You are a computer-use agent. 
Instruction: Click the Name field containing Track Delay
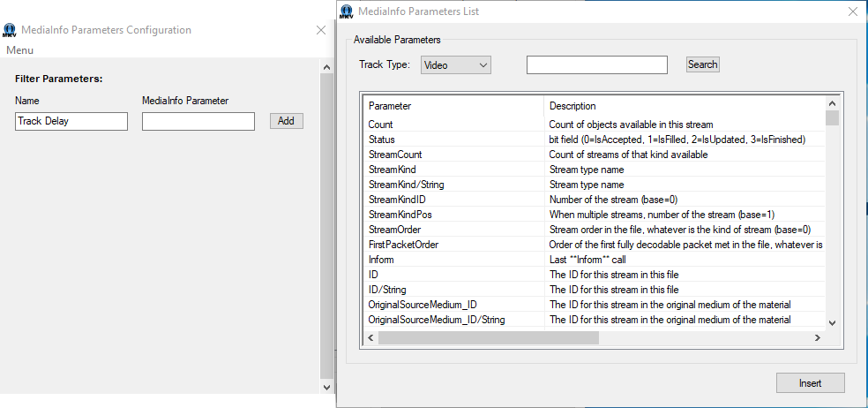(71, 121)
